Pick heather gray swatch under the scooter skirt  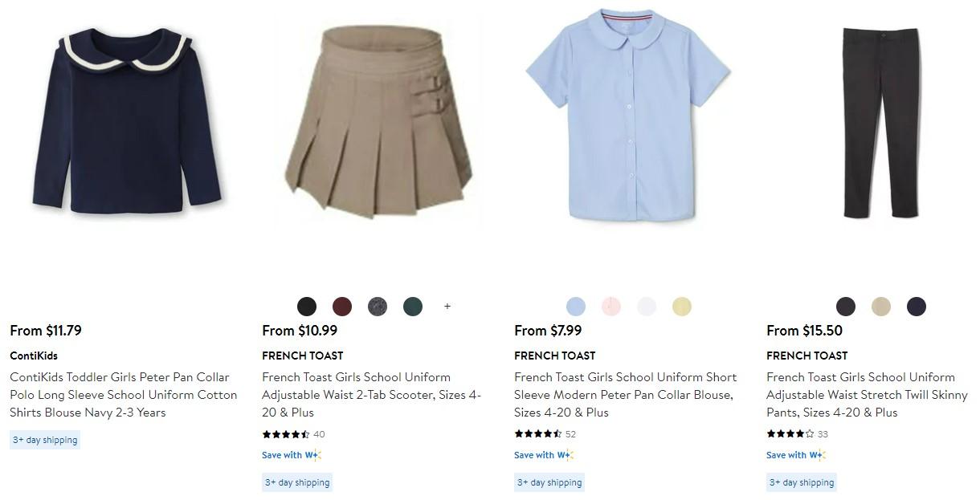point(378,307)
